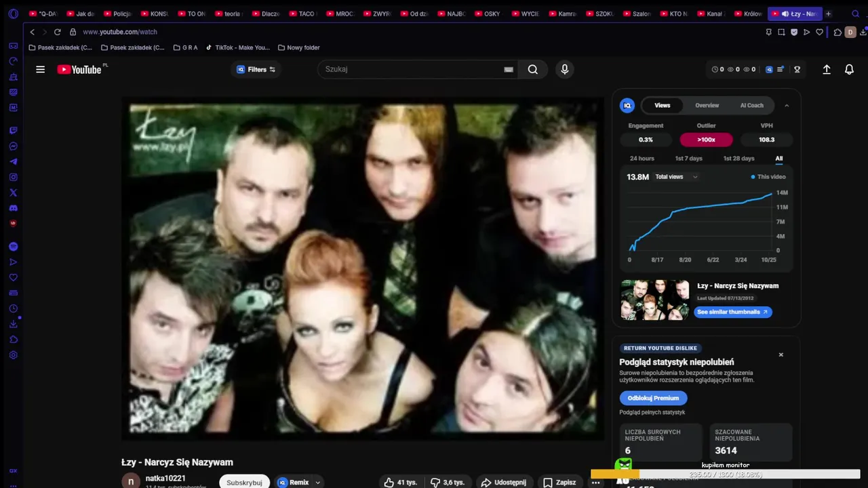Open Spotify in the Opera sidebar
This screenshot has height=488, width=868.
pos(13,247)
